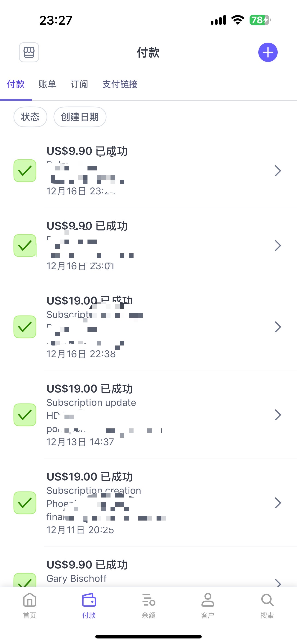The height and width of the screenshot is (644, 297).
Task: Tap green checkmark of 12月11日 20:25 payment
Action: coord(25,503)
